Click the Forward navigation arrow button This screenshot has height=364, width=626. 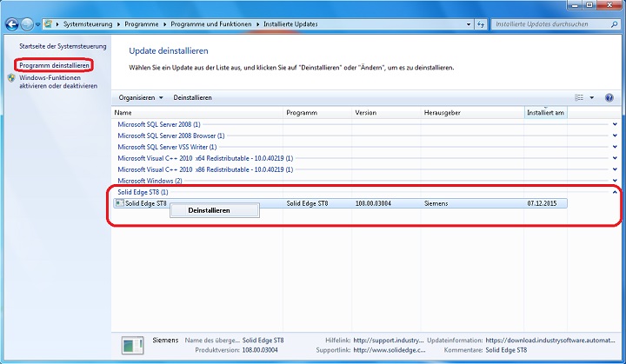27,24
